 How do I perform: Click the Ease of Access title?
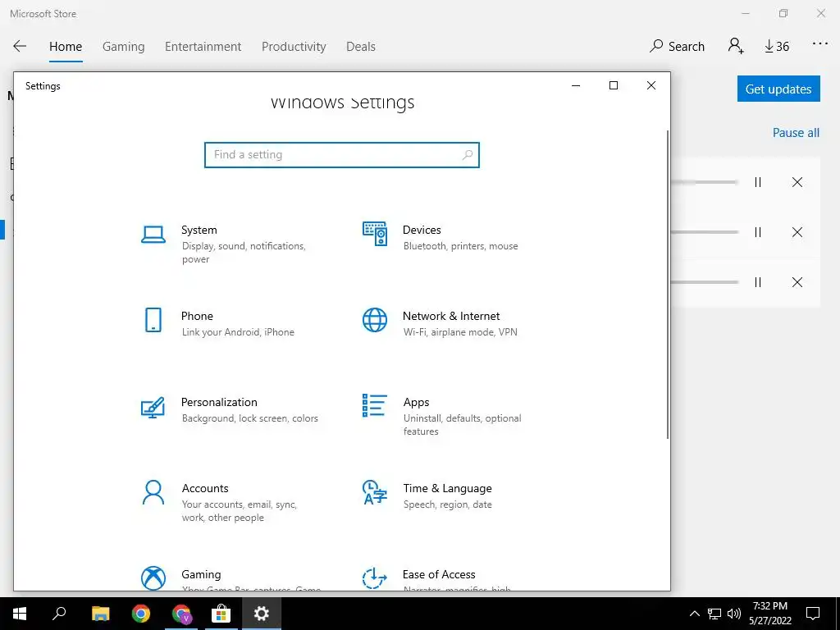439,574
